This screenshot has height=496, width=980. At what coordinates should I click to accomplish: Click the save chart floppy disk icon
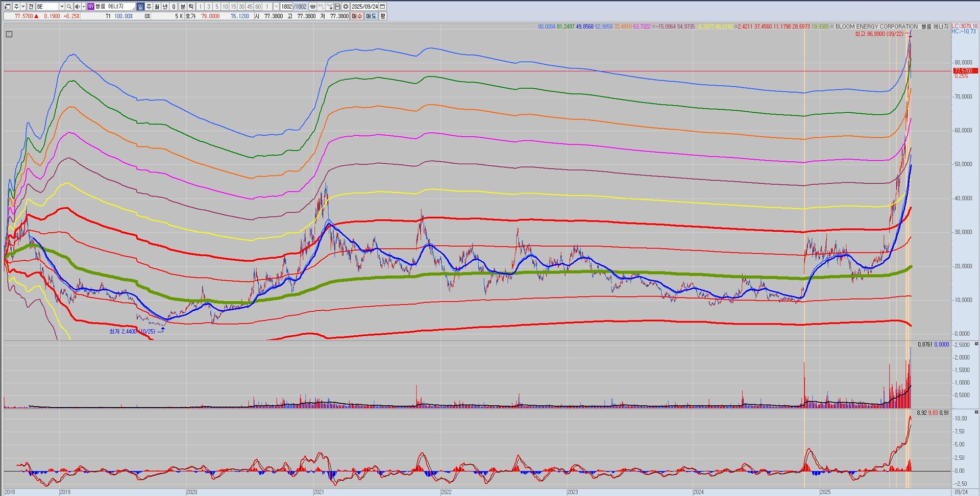tap(337, 7)
